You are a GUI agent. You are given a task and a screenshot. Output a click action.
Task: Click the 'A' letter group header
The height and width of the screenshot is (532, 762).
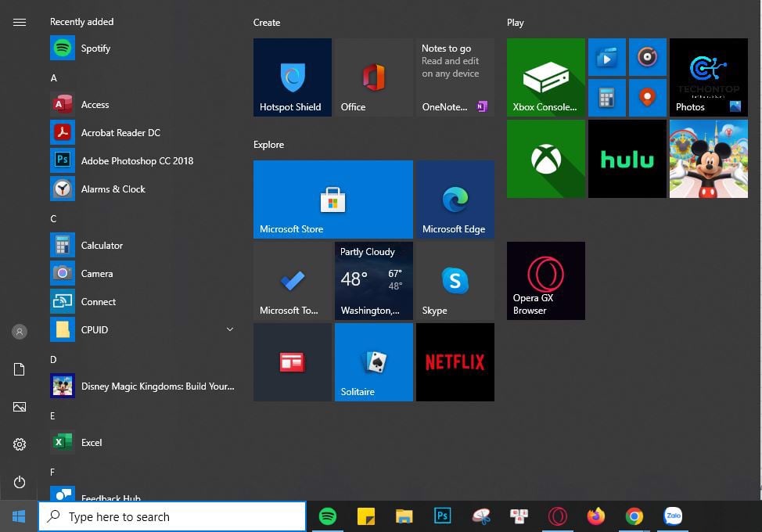53,77
